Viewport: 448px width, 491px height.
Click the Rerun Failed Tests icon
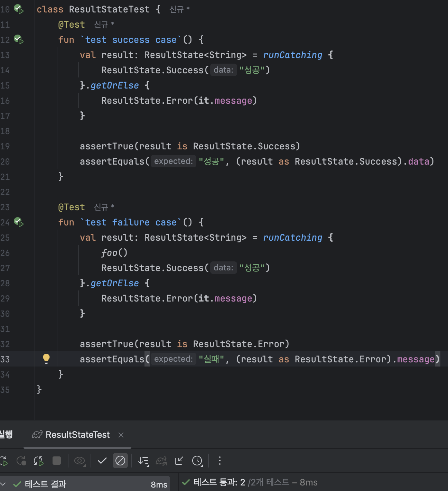point(21,461)
